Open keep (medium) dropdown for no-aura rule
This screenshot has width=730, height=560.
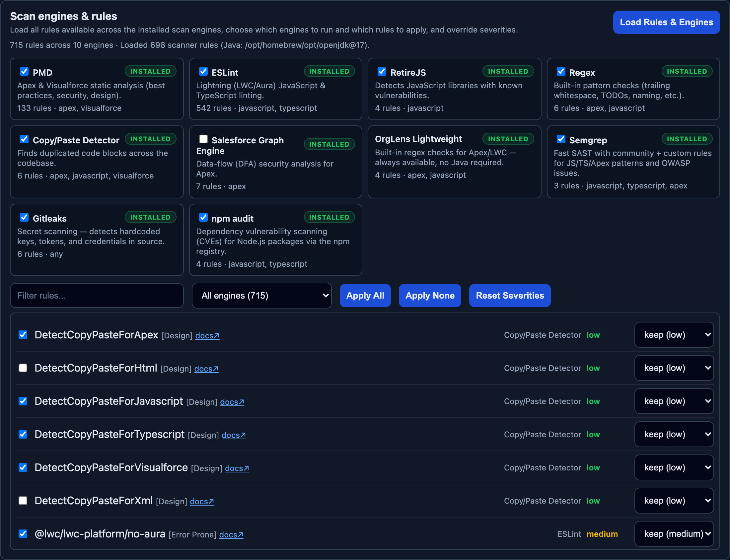pyautogui.click(x=674, y=534)
